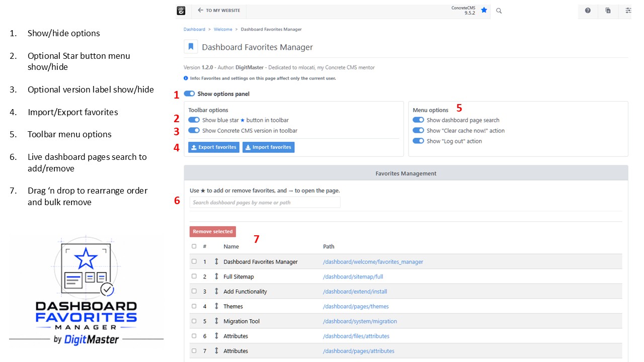
Task: Toggle the Show options panel switch
Action: pyautogui.click(x=189, y=94)
